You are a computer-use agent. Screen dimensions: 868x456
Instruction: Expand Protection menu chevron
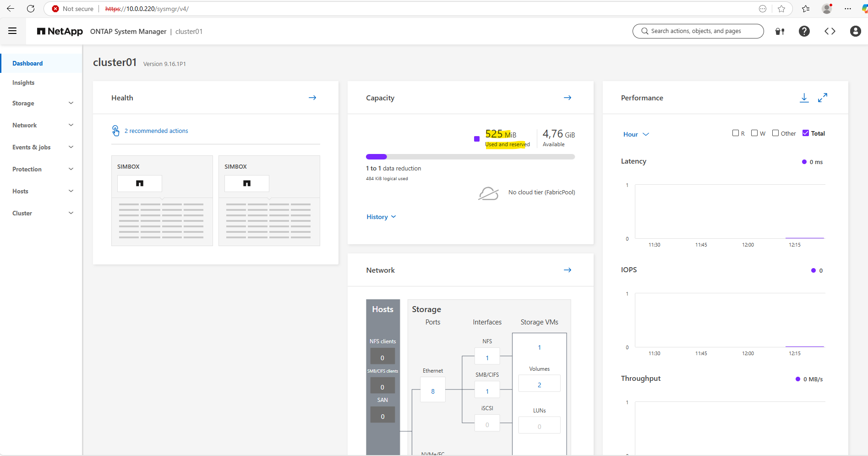pyautogui.click(x=71, y=169)
